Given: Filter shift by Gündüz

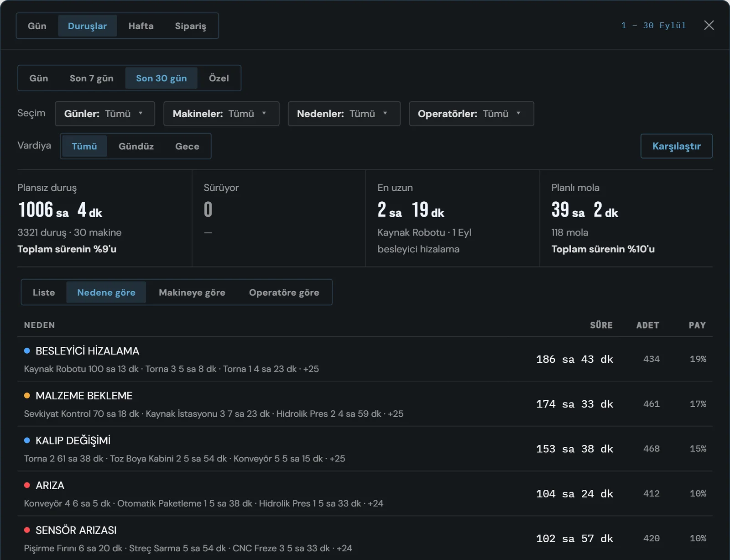Looking at the screenshot, I should pos(136,146).
